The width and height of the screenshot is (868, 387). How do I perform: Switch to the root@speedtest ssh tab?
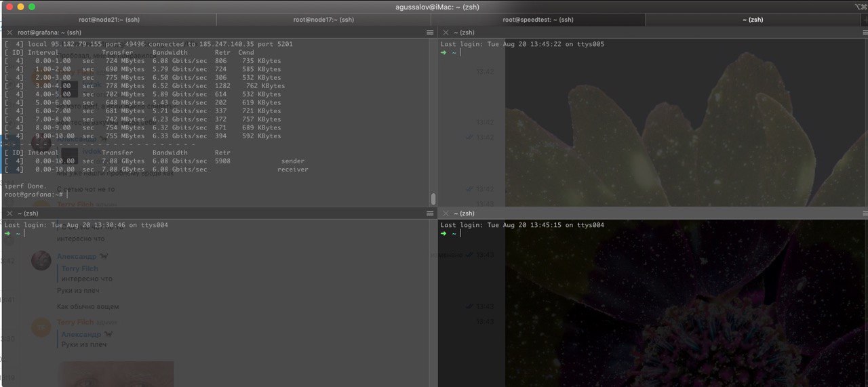(x=538, y=20)
